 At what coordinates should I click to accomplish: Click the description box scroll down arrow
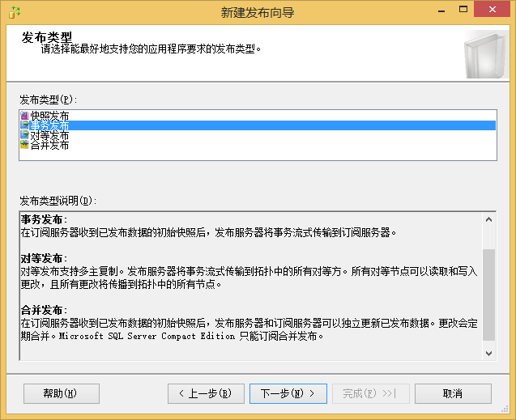click(489, 354)
